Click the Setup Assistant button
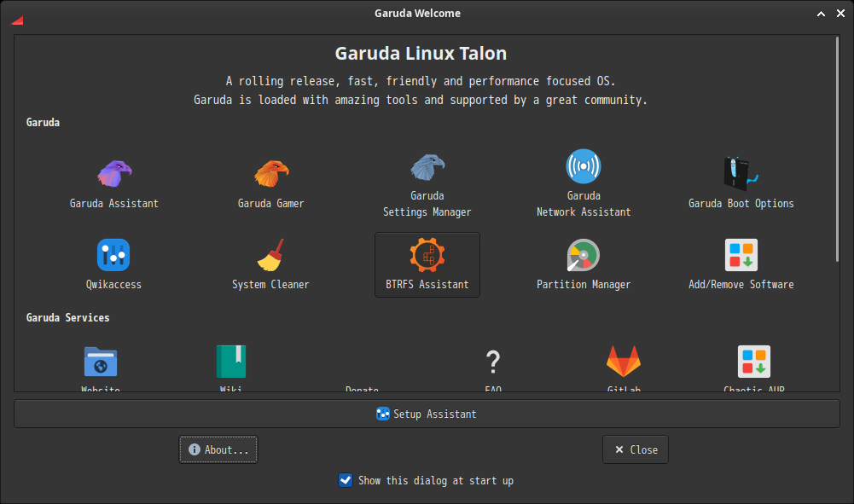Screen dimensions: 854x504 point(427,414)
